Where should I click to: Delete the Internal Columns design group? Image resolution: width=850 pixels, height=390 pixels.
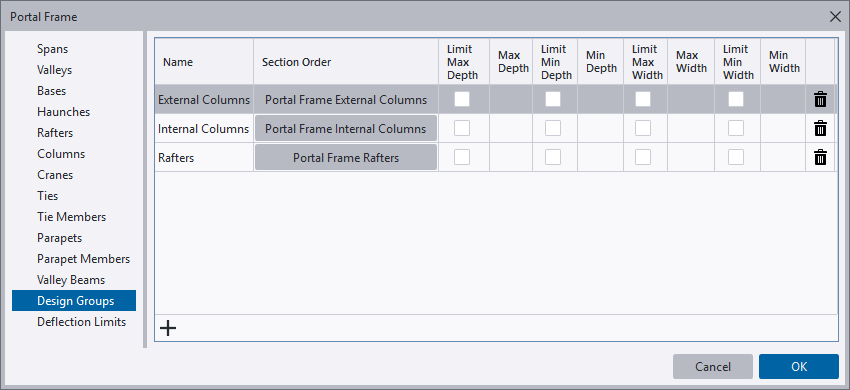pos(820,129)
